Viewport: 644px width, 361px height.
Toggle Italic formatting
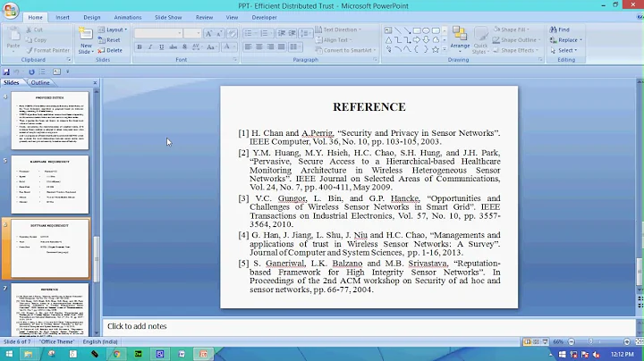click(150, 47)
